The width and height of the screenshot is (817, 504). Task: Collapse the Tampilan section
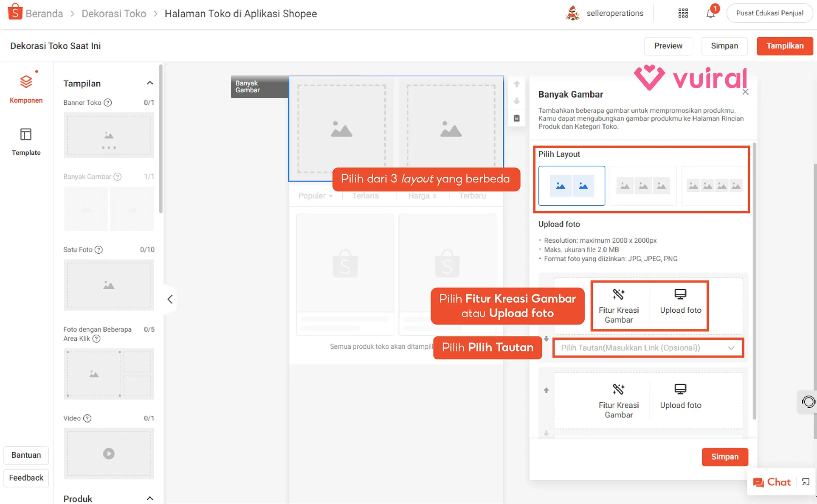[150, 83]
